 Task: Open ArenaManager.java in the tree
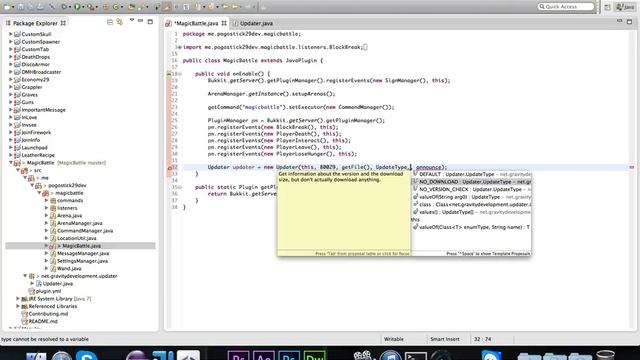pos(80,223)
